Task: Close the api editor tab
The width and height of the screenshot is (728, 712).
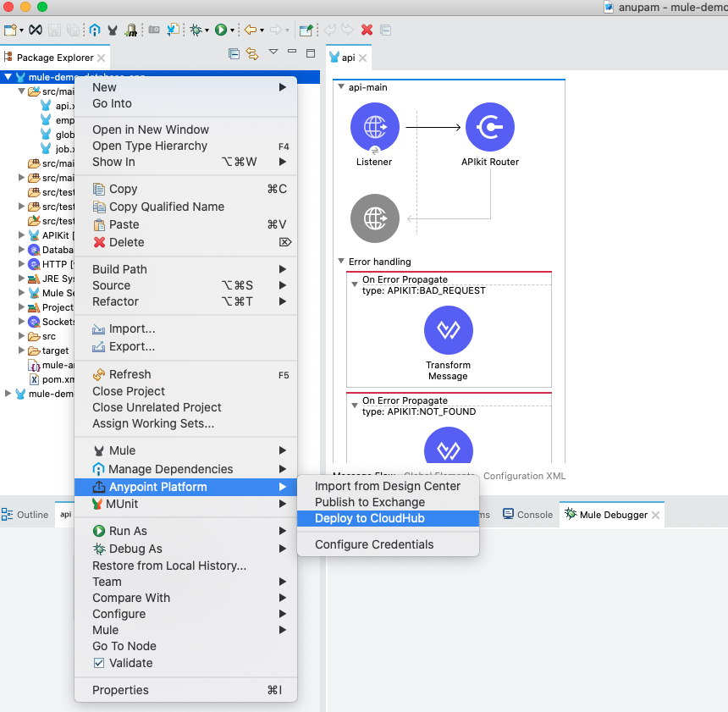Action: coord(363,58)
